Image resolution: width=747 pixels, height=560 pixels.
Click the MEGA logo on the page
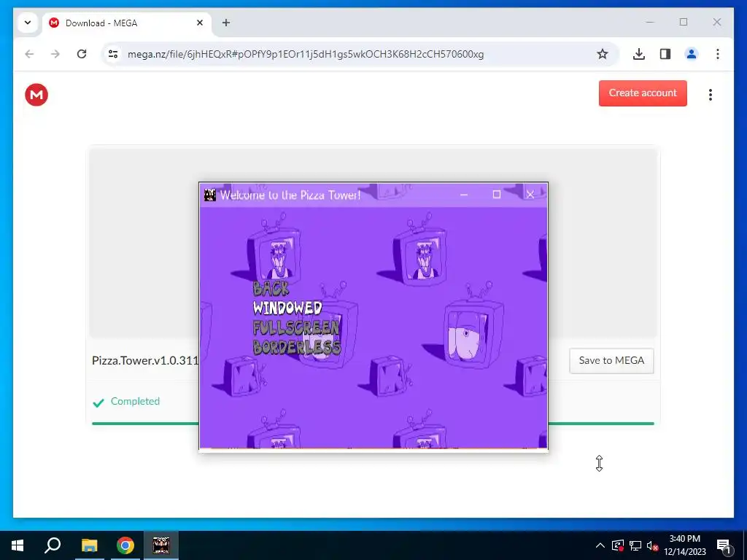(x=36, y=94)
